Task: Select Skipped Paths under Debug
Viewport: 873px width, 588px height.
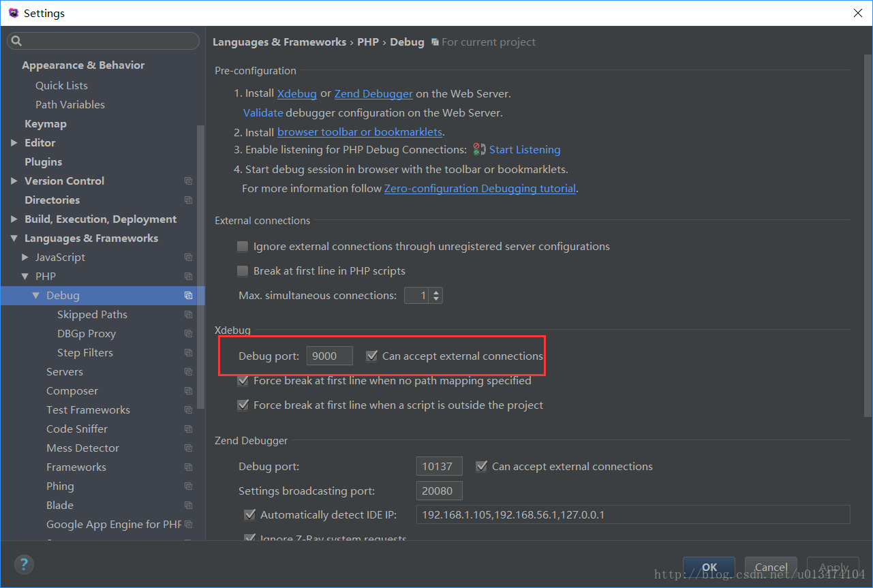Action: pos(92,315)
